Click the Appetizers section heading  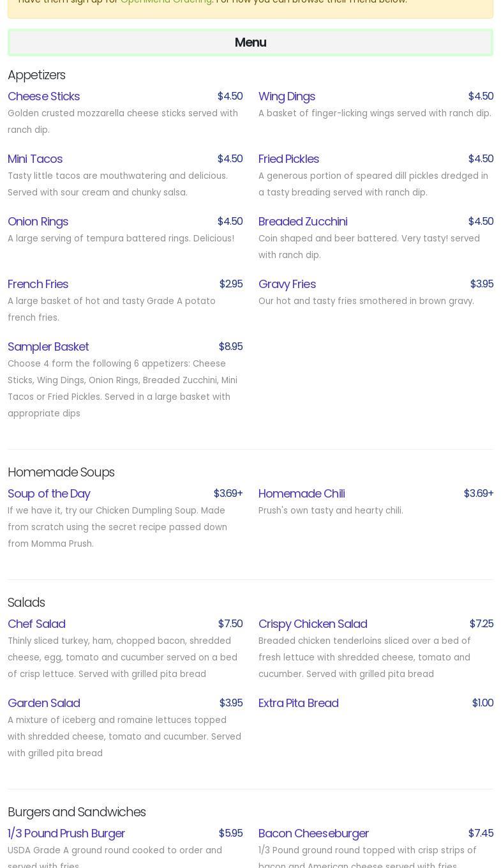(x=36, y=75)
